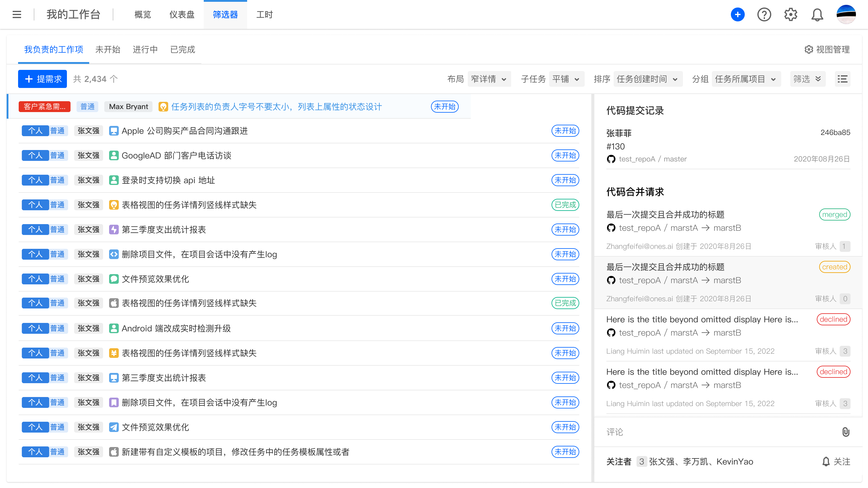Click the bell icon next to 关注
Viewport: 868px width, 488px height.
826,461
